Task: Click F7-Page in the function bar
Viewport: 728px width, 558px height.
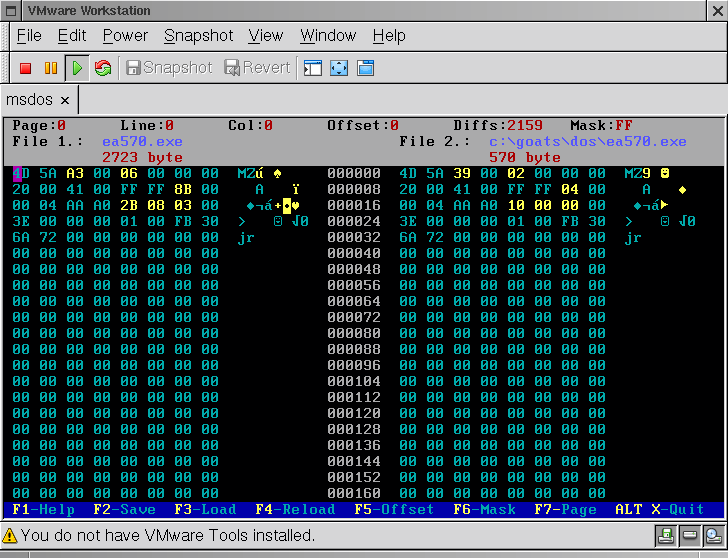Action: [x=566, y=510]
